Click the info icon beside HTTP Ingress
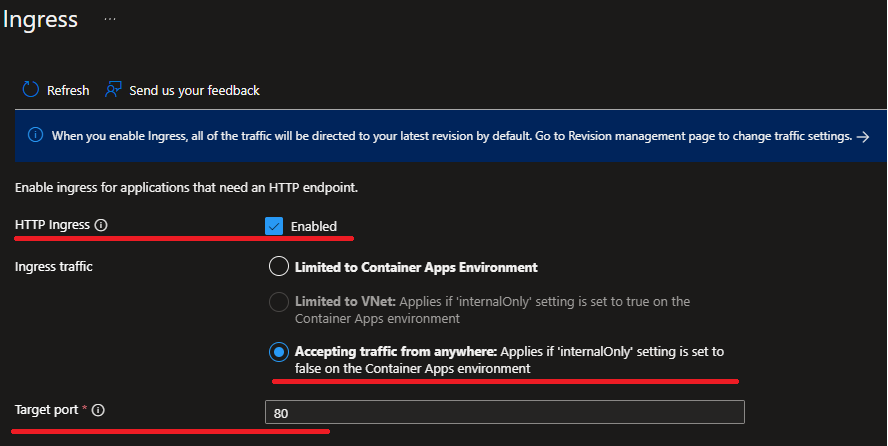The image size is (888, 446). coord(100,226)
